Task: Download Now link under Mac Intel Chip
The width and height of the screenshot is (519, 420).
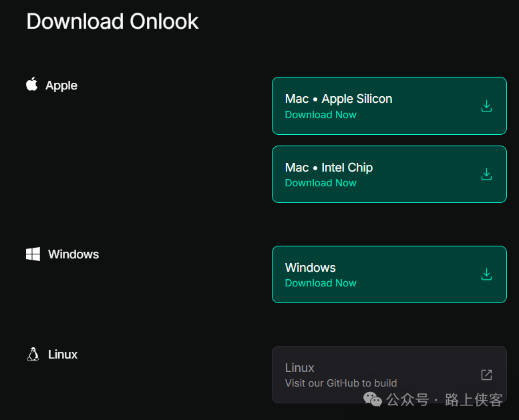Action: click(x=321, y=183)
